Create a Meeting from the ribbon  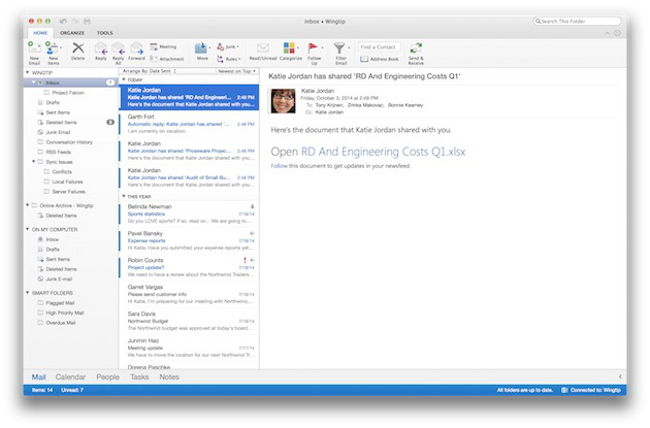click(x=163, y=47)
